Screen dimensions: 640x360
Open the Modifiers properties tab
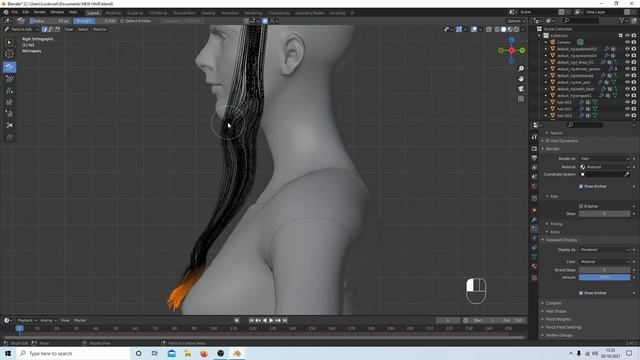(534, 220)
